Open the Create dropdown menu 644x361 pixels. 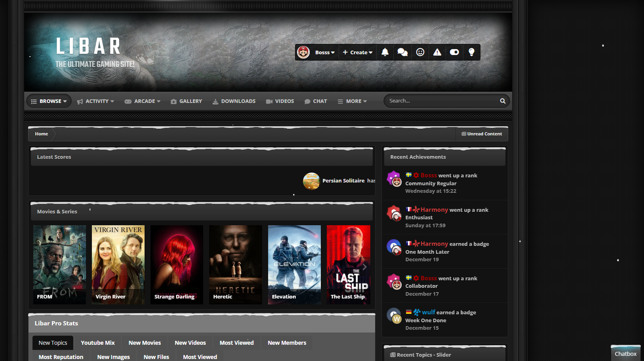(357, 52)
